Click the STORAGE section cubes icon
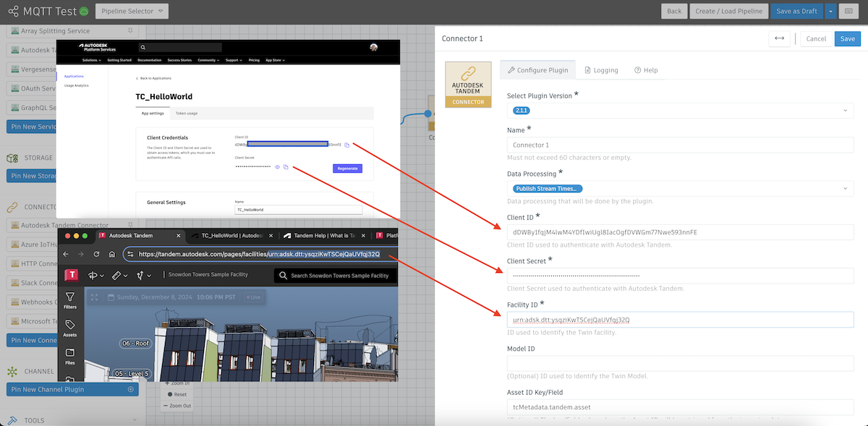This screenshot has height=426, width=868. 12,158
